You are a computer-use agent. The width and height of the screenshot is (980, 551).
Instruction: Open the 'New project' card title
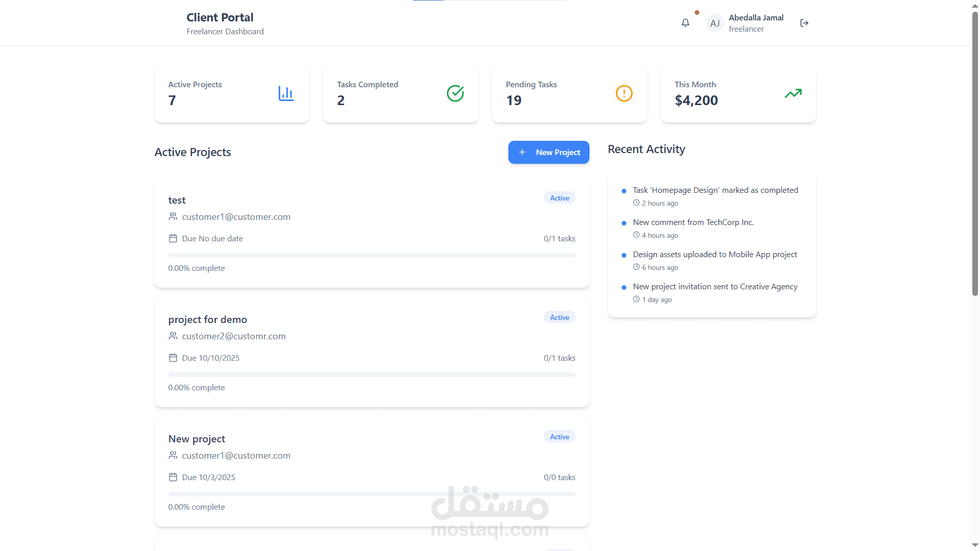point(197,439)
